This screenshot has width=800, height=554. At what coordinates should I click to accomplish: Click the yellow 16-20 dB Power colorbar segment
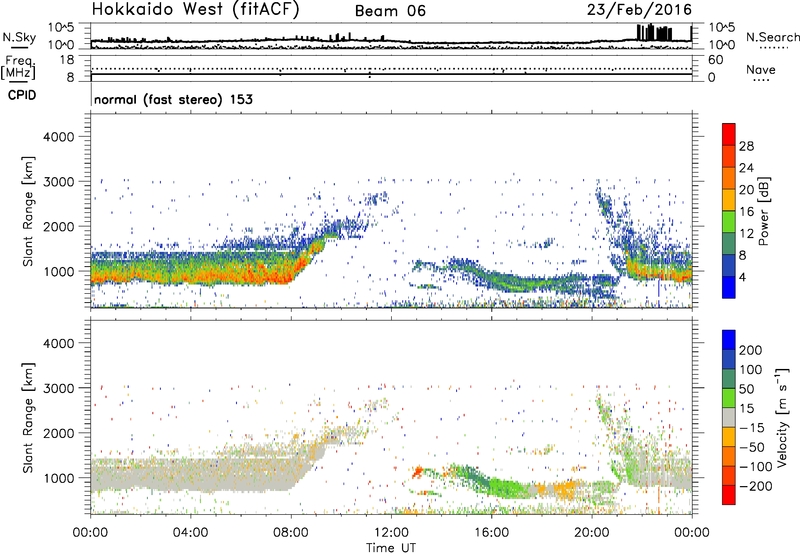pyautogui.click(x=729, y=199)
